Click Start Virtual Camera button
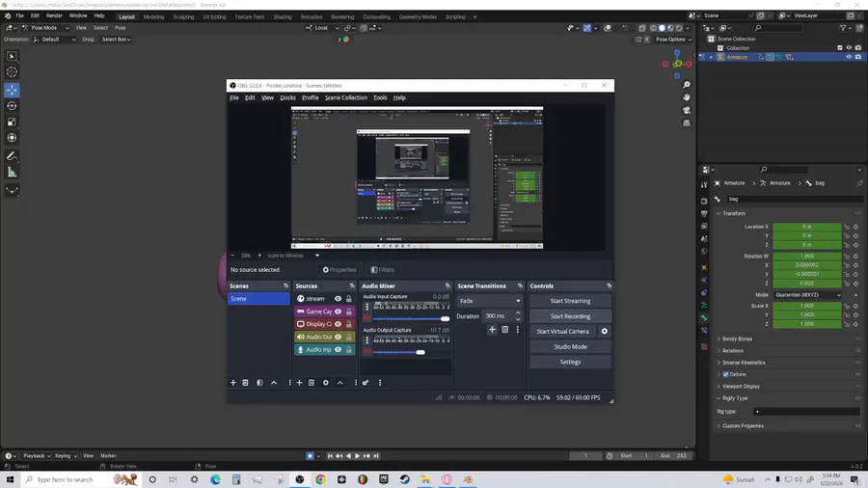This screenshot has width=868, height=488. (x=562, y=332)
